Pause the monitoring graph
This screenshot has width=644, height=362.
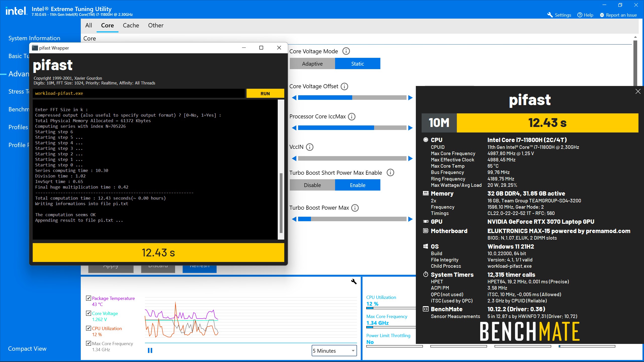point(150,350)
